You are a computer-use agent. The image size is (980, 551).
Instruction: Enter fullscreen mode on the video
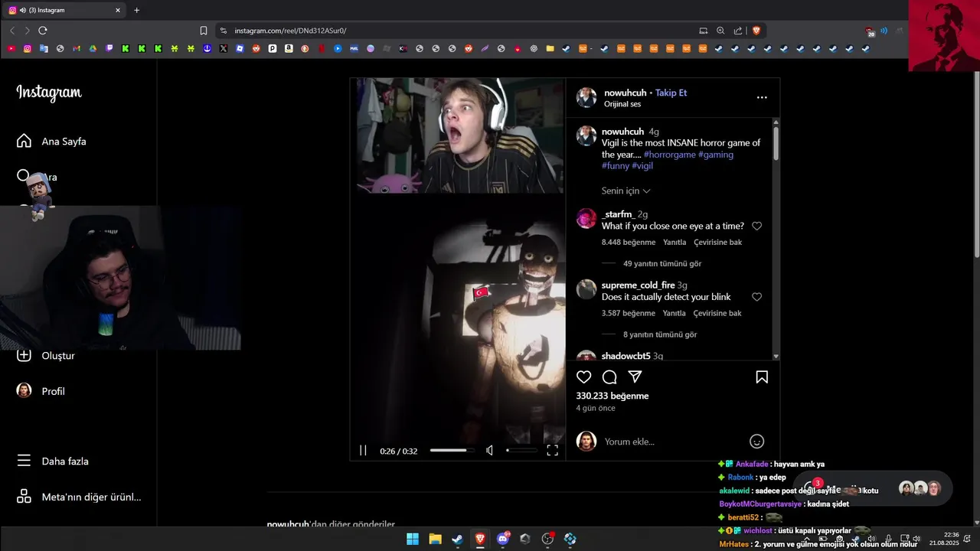(x=552, y=451)
